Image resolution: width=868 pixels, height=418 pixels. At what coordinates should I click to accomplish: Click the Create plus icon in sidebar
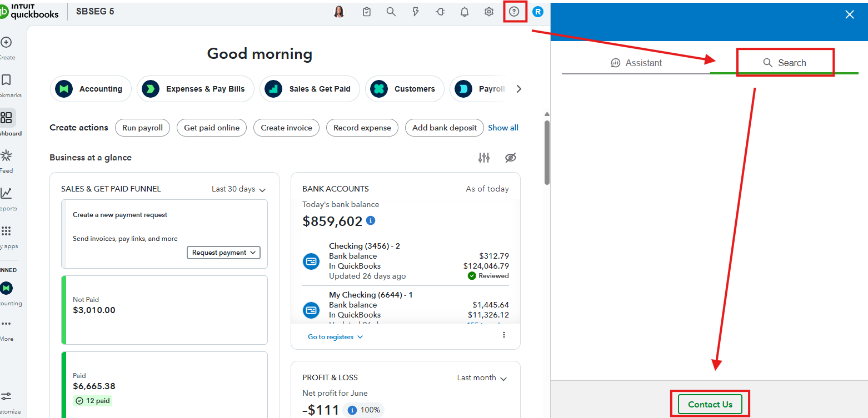[6, 42]
